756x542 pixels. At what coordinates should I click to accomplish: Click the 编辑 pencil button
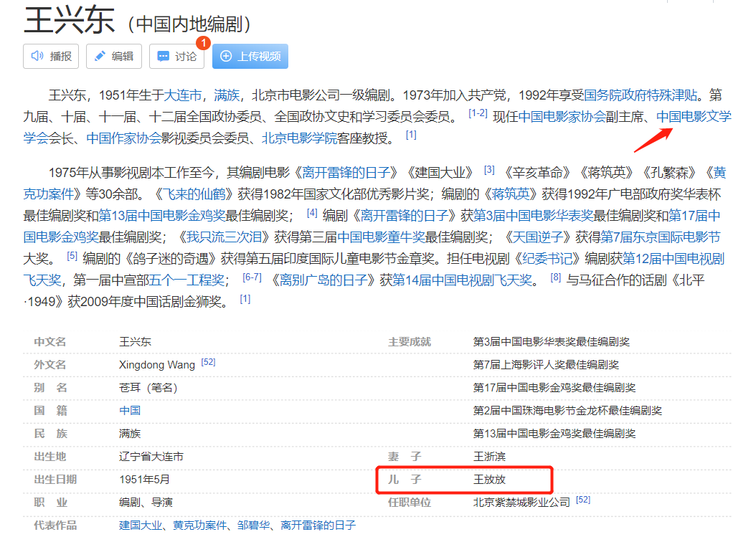114,57
